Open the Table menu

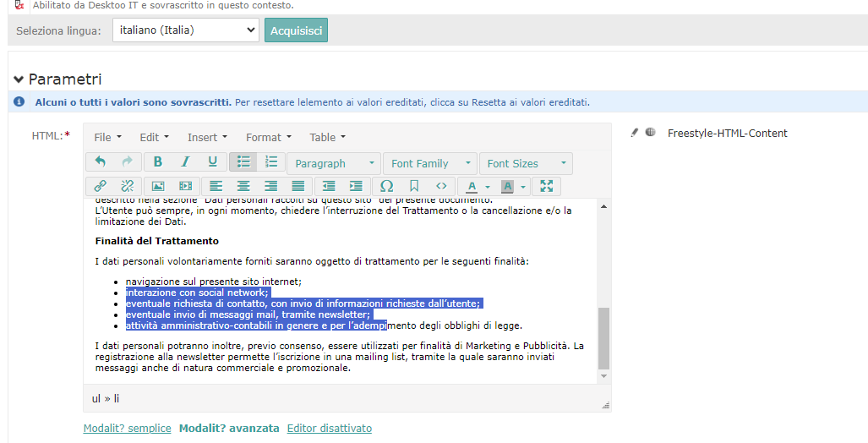pyautogui.click(x=327, y=137)
